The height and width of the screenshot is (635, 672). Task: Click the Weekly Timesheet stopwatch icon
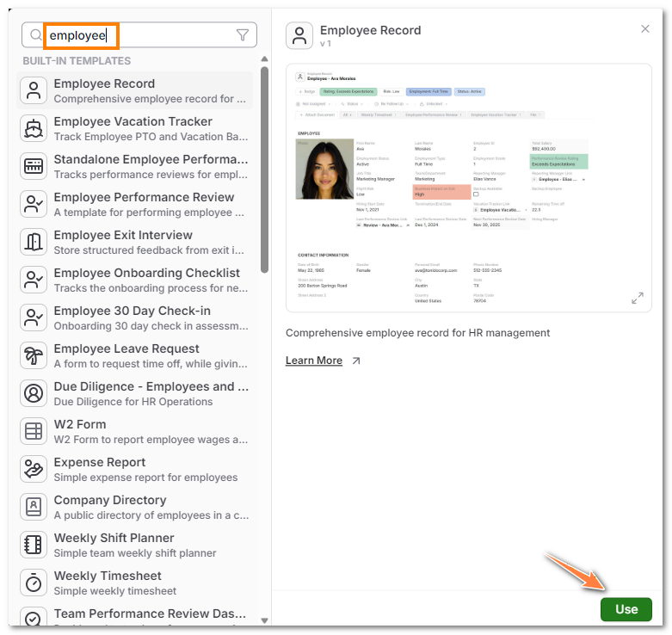[34, 583]
